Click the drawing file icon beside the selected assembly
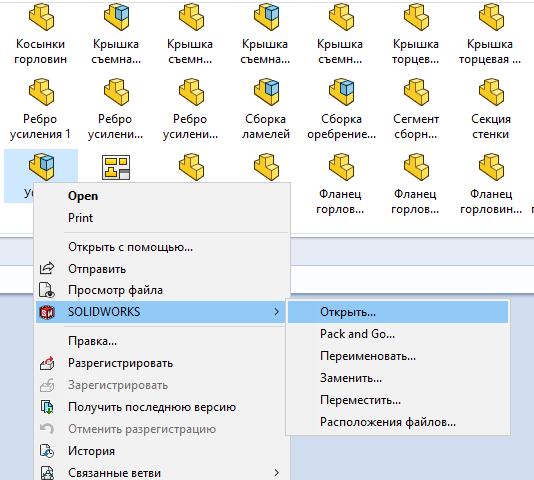534x480 pixels. tap(116, 167)
